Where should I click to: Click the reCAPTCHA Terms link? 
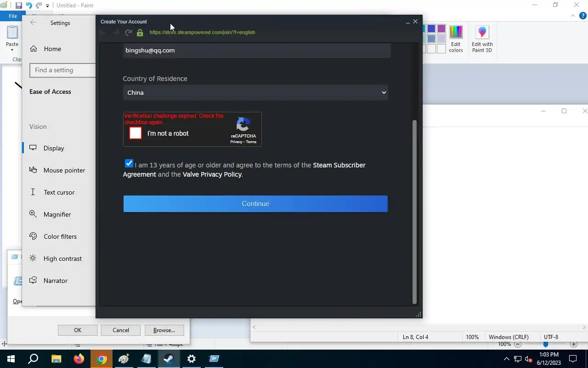pyautogui.click(x=251, y=142)
